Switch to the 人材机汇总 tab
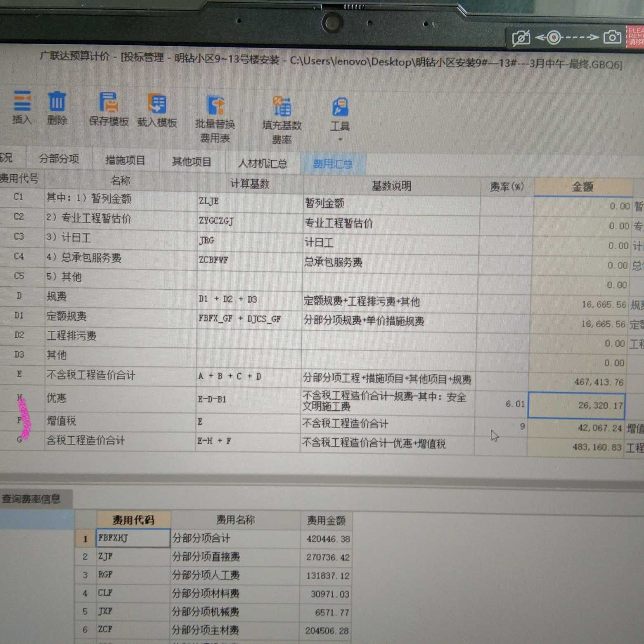The width and height of the screenshot is (644, 644). coord(263,163)
